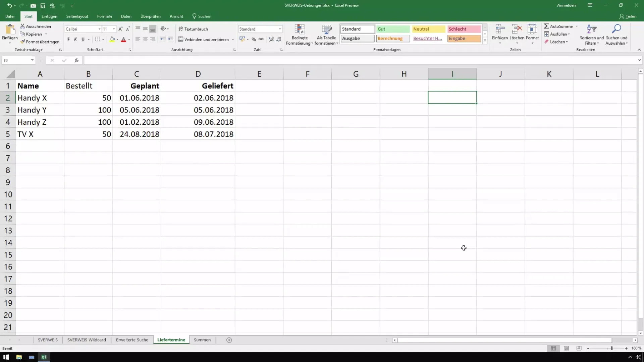Apply the Schlecht cell style
This screenshot has height=362, width=644.
464,29
